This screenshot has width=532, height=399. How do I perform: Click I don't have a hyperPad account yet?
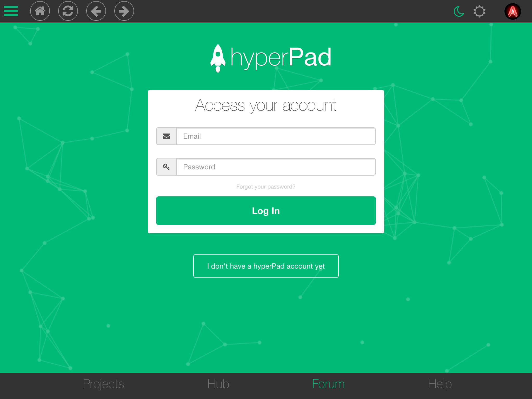click(266, 266)
